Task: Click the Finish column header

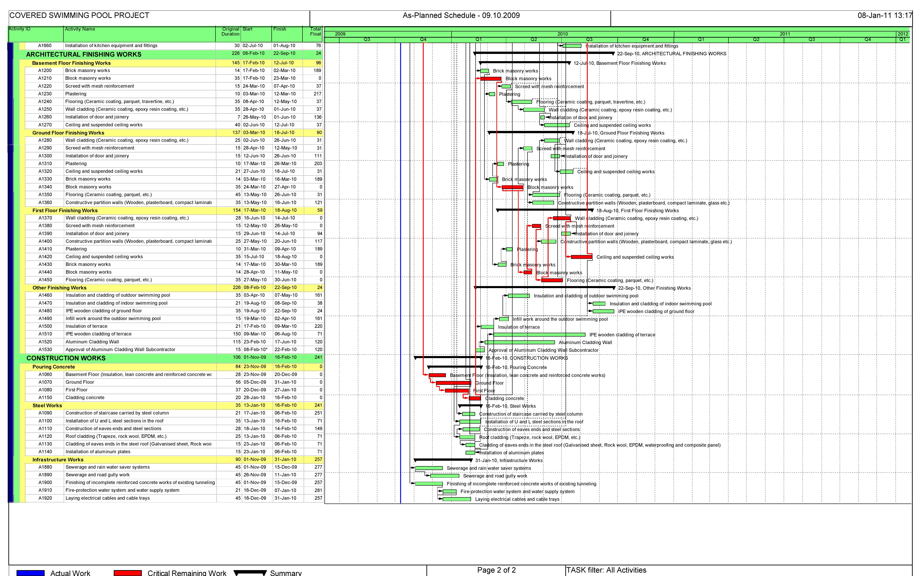Action: pos(287,34)
